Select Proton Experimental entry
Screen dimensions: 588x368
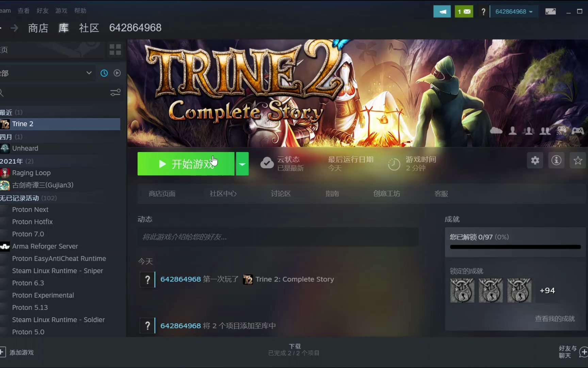60,295
